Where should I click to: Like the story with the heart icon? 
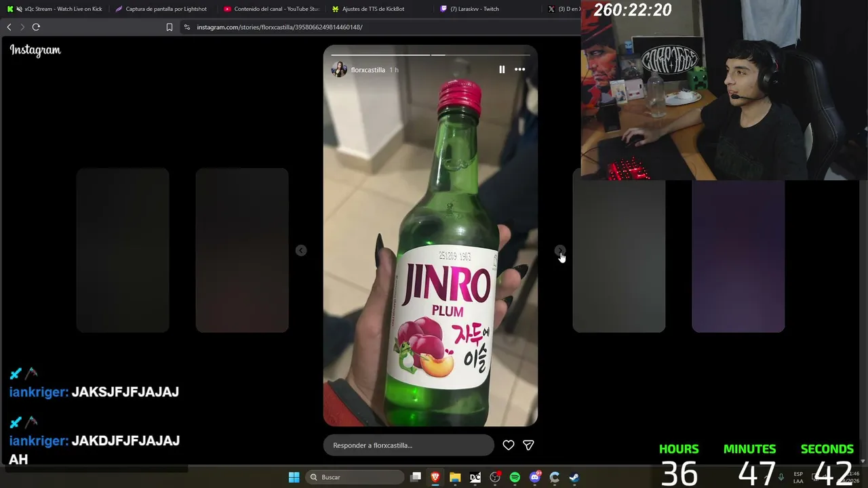click(x=508, y=445)
